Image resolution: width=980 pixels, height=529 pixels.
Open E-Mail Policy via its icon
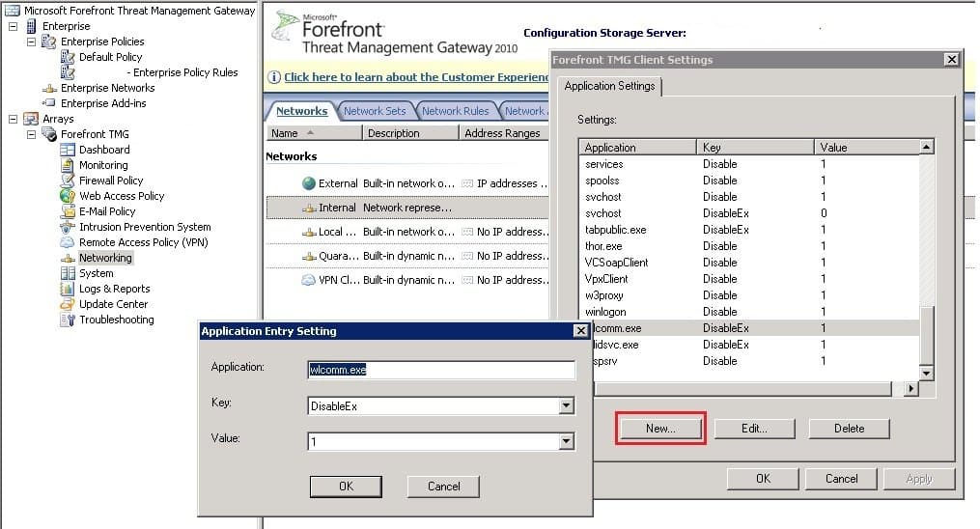tap(68, 211)
